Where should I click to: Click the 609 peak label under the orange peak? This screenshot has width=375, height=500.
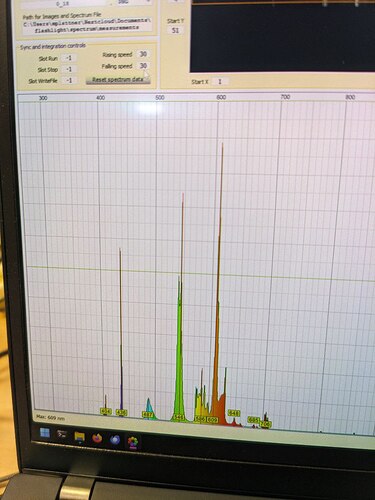(212, 419)
